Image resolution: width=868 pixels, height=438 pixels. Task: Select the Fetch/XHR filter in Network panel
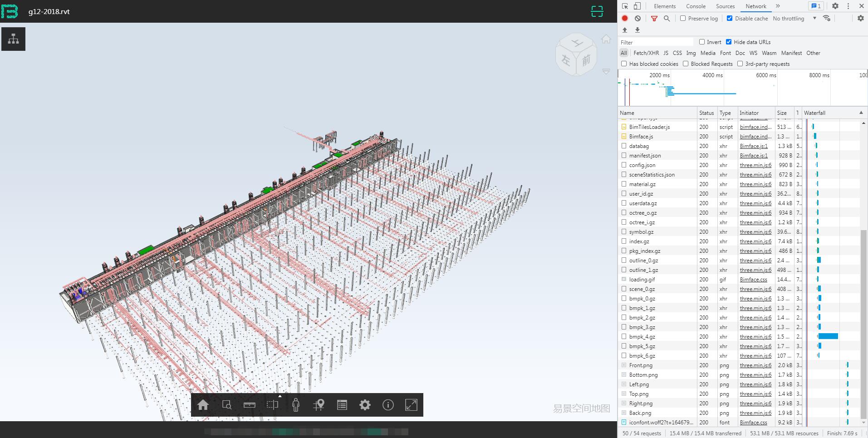[646, 53]
